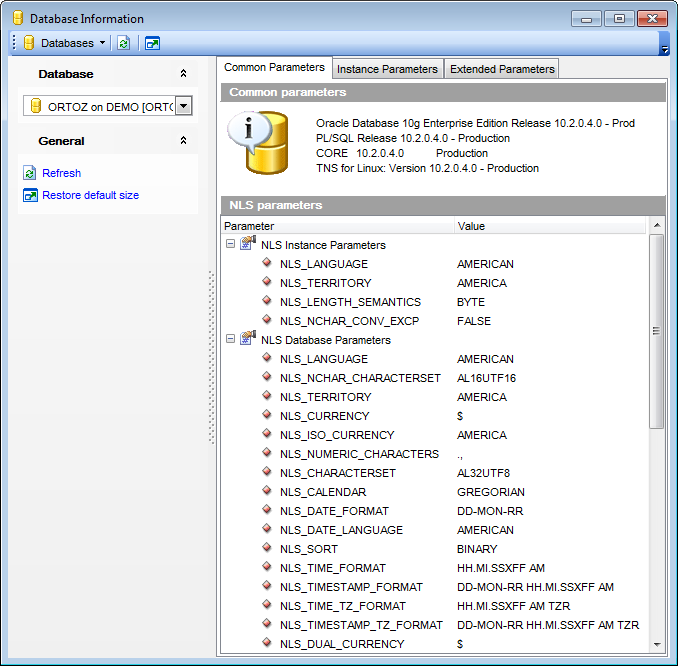The height and width of the screenshot is (666, 678).
Task: Click the diamond icon beside NLS_NCHAR_CONV_EXCP
Action: 267,319
